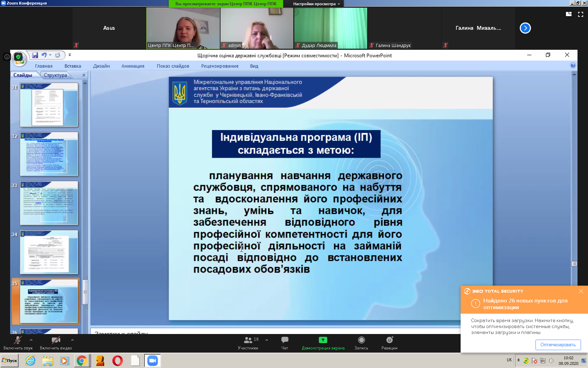Image resolution: width=588 pixels, height=368 pixels.
Task: Open Реакции reactions menu
Action: pos(390,343)
